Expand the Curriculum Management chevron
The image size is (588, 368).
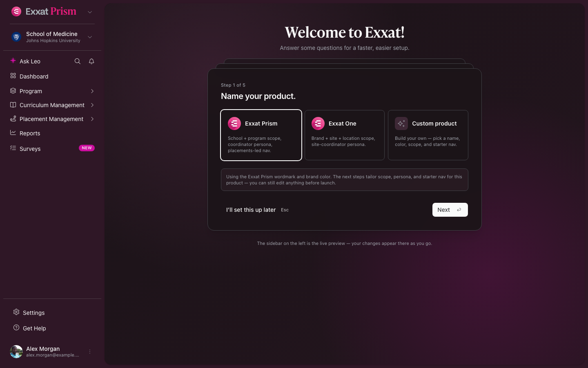(92, 105)
